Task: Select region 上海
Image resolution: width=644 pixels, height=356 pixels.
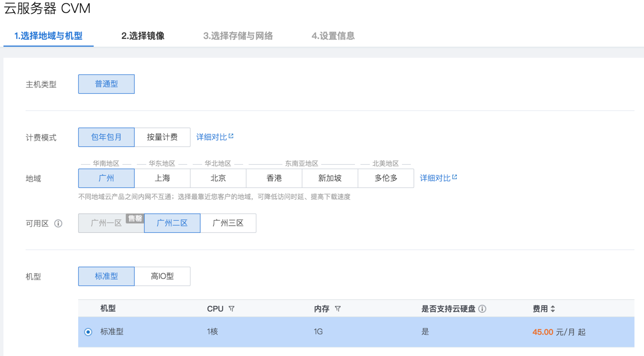Action: [x=162, y=178]
